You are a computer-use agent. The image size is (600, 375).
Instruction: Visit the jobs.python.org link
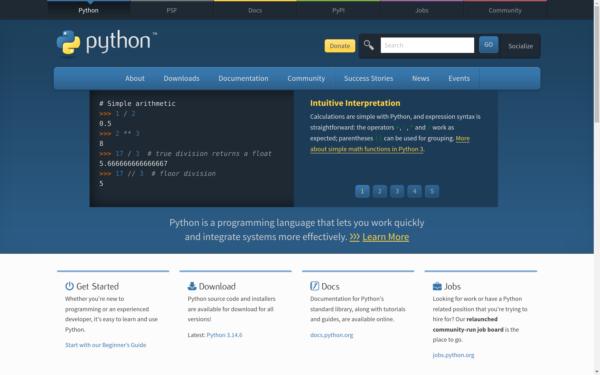pyautogui.click(x=453, y=355)
